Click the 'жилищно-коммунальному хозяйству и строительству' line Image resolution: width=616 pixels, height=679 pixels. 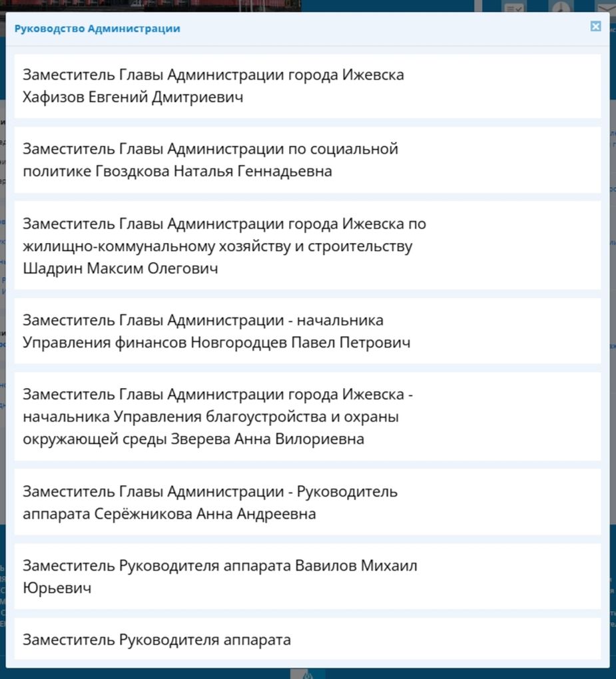point(218,246)
